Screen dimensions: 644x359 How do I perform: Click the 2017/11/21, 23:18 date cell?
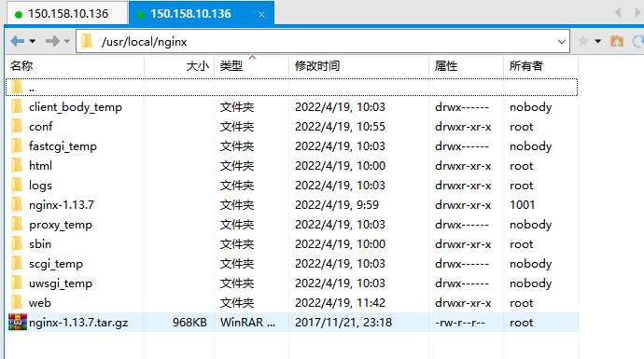click(343, 323)
